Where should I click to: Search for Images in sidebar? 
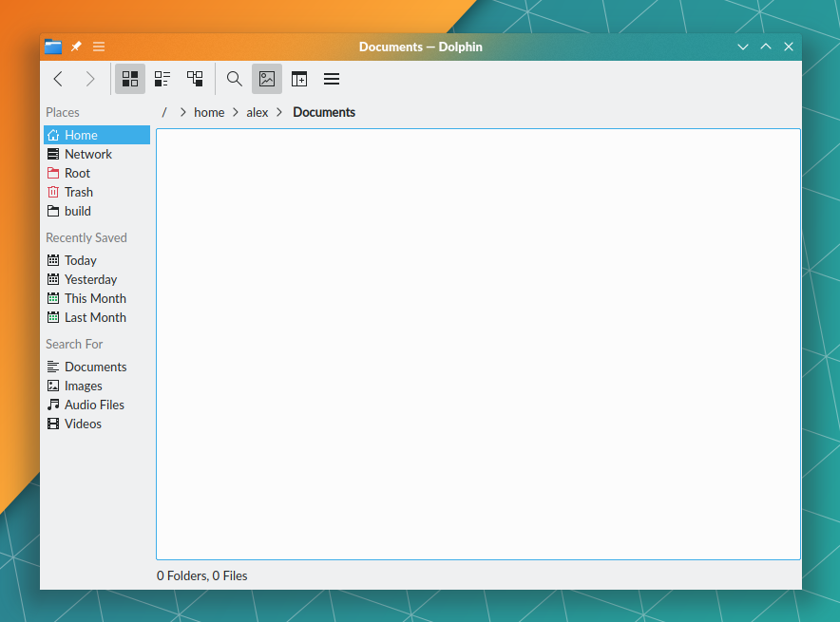pyautogui.click(x=97, y=386)
